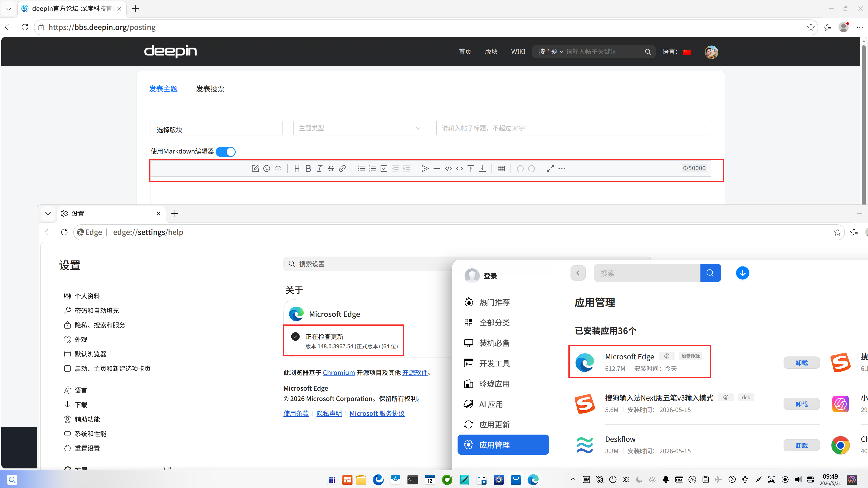Viewport: 868px width, 488px height.
Task: Expand the tab list chevron in Edge settings window
Action: [48, 214]
